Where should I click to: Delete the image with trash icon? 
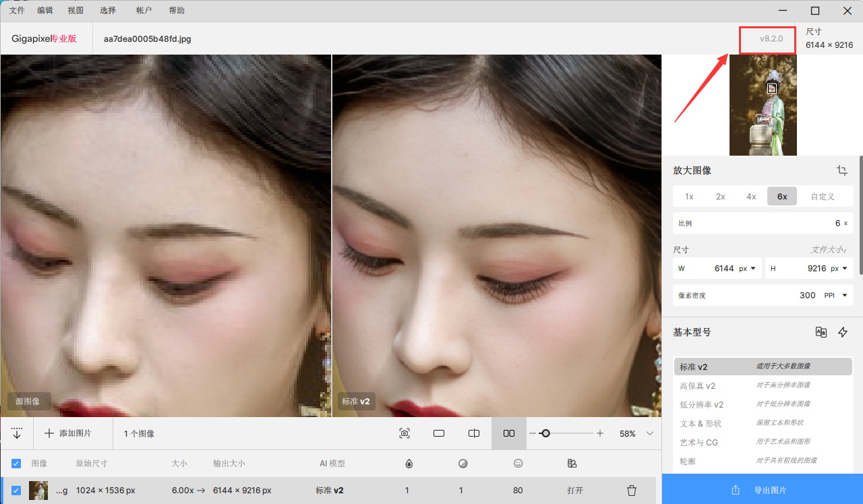click(632, 491)
